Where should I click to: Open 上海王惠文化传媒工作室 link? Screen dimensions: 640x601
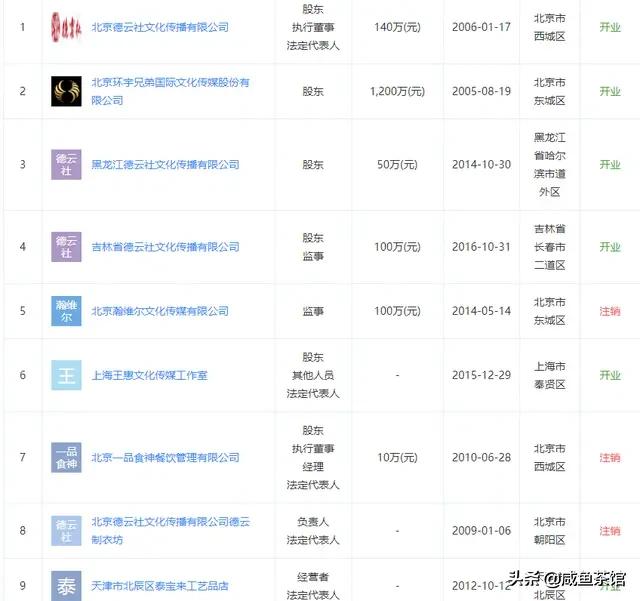pyautogui.click(x=149, y=375)
